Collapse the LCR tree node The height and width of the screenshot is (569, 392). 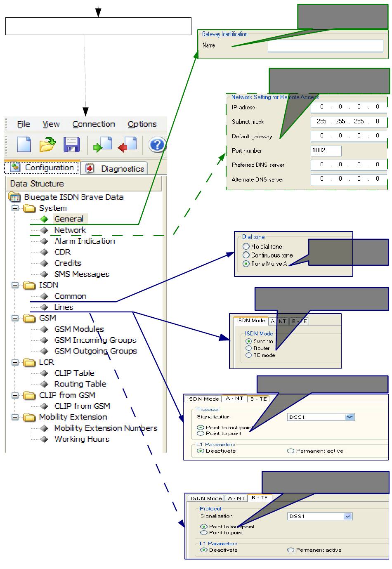point(15,362)
